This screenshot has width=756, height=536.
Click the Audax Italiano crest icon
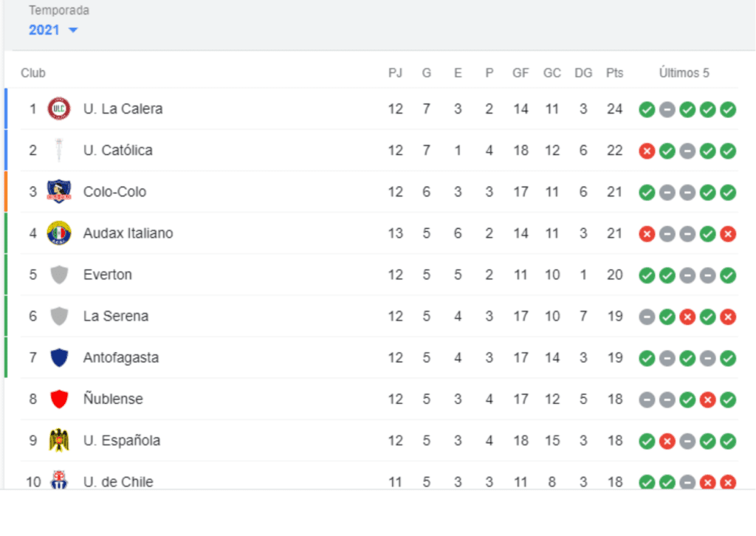59,233
